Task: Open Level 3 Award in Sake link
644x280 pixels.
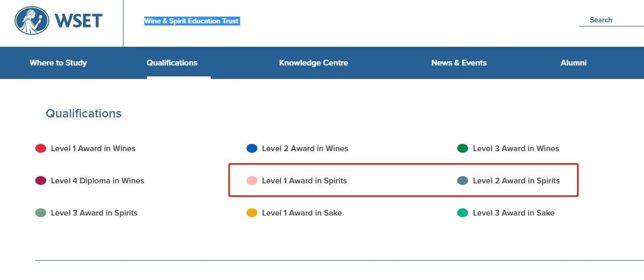Action: [x=513, y=213]
